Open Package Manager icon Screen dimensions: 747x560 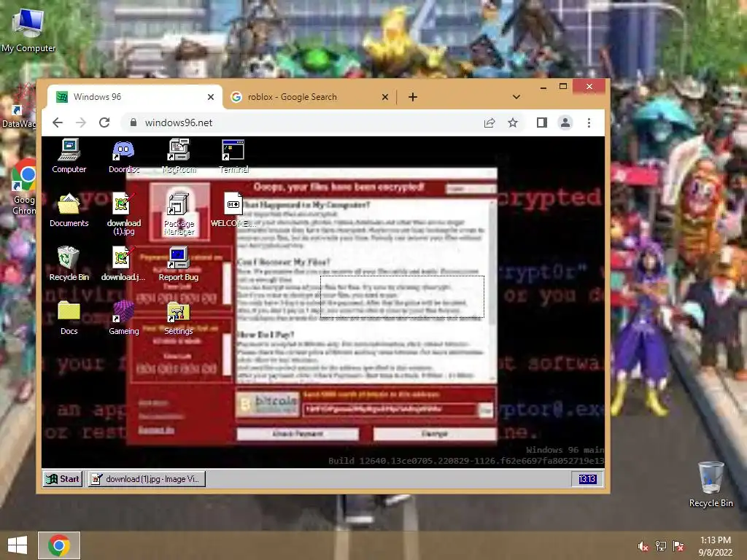[179, 214]
